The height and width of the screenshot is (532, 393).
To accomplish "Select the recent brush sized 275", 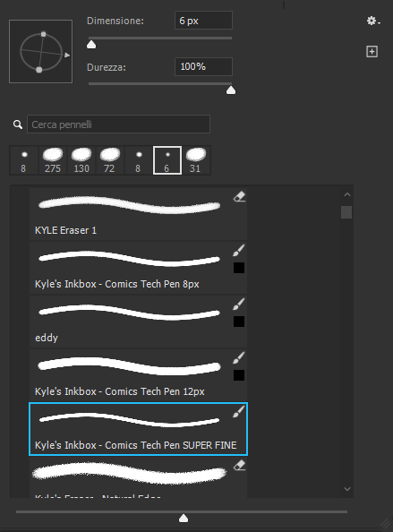I will [x=53, y=160].
